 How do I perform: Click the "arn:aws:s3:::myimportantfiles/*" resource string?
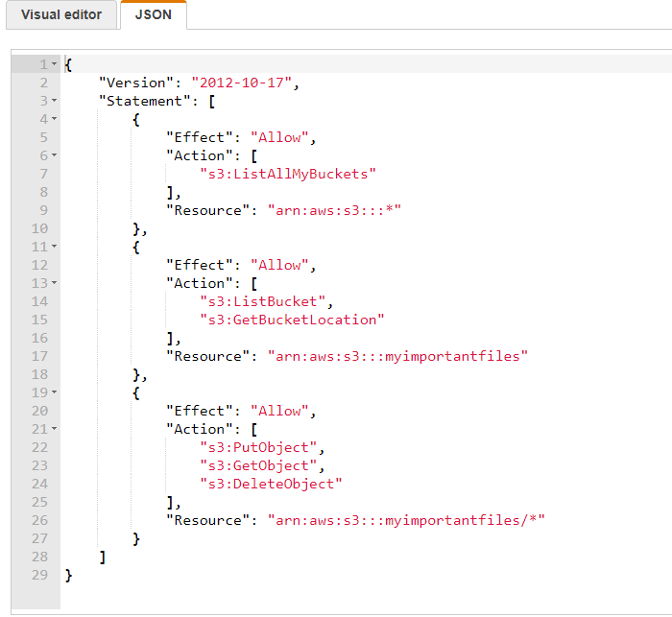(x=405, y=520)
